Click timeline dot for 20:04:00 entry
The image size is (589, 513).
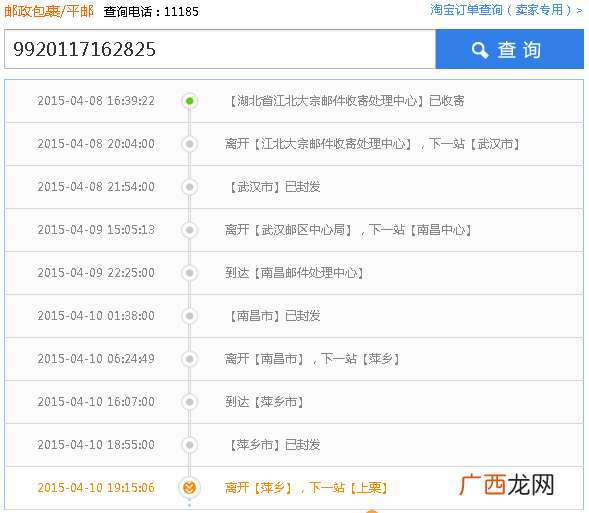pyautogui.click(x=190, y=144)
